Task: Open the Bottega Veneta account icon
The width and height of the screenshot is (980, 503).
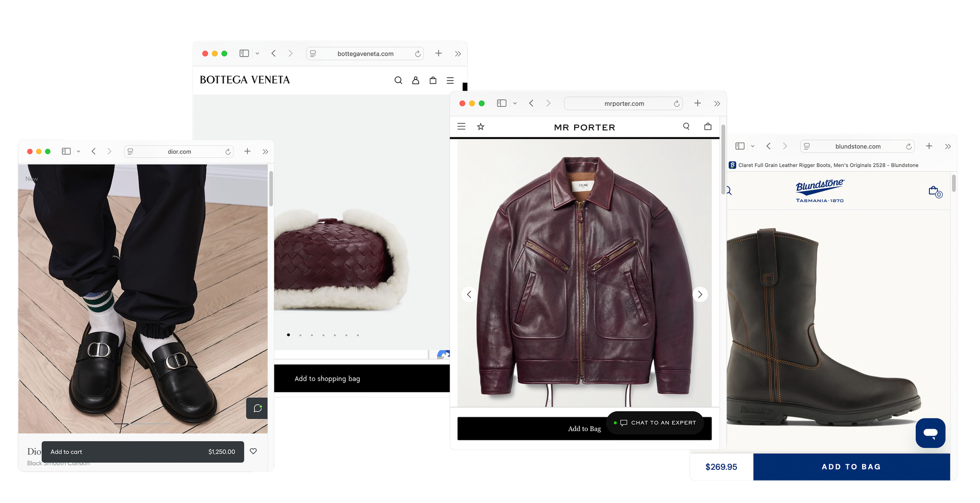Action: pos(415,81)
